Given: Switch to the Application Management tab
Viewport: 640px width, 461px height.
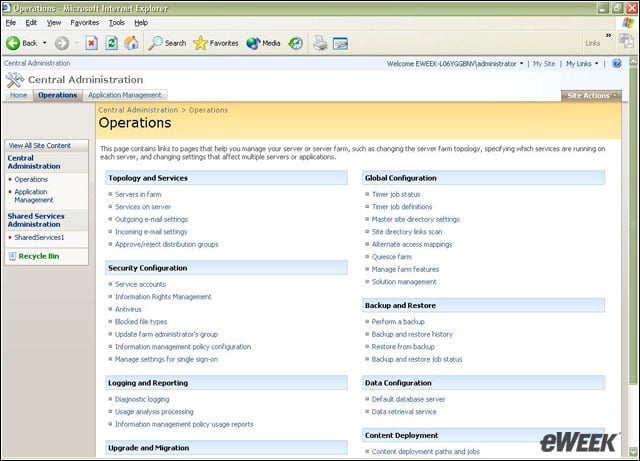Looking at the screenshot, I should click(x=125, y=95).
